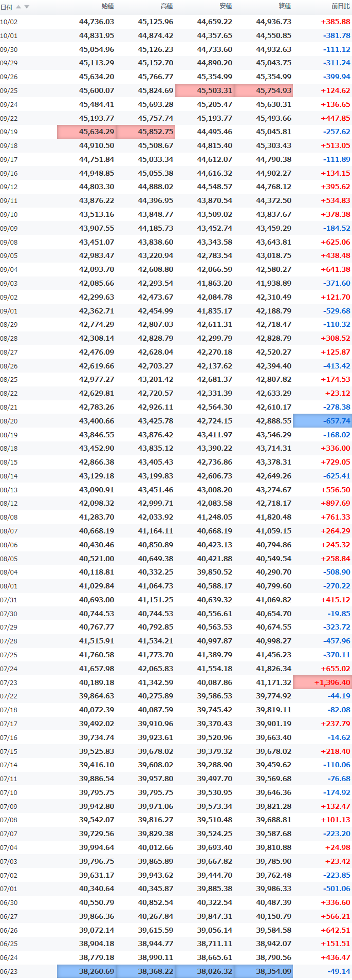Select the change value +625.06

coord(335,242)
